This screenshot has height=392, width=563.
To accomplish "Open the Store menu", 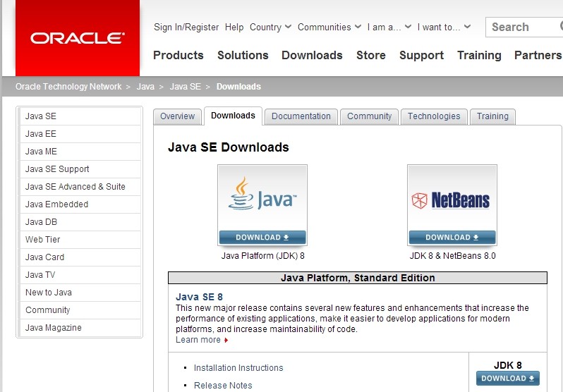I will (x=371, y=55).
